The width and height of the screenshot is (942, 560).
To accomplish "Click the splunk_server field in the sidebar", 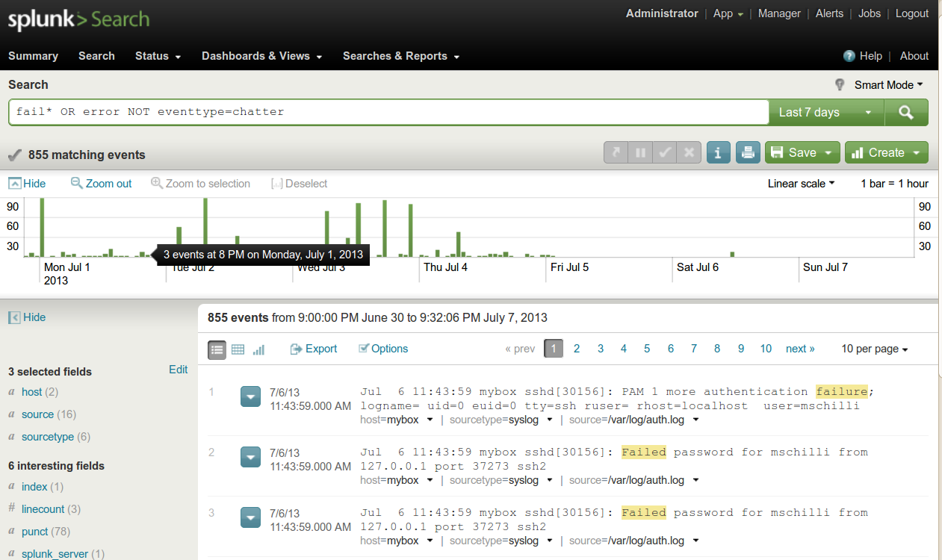I will point(56,554).
